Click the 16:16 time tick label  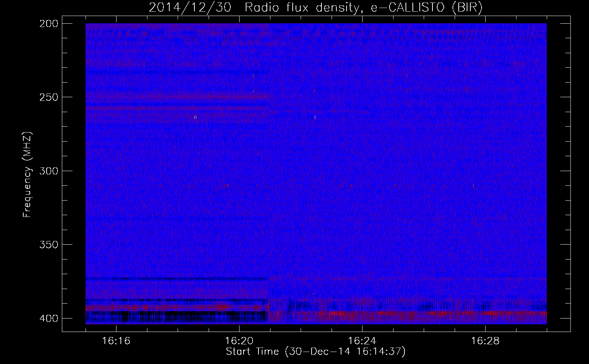[x=116, y=341]
